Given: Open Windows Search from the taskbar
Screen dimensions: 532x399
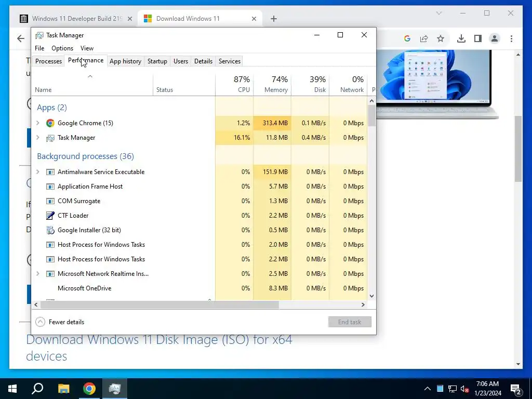Looking at the screenshot, I should [x=37, y=389].
